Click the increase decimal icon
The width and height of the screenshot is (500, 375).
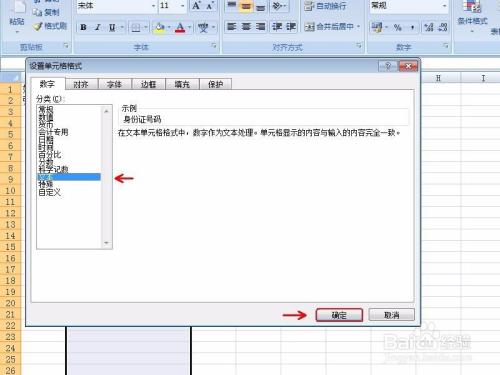pyautogui.click(x=429, y=27)
